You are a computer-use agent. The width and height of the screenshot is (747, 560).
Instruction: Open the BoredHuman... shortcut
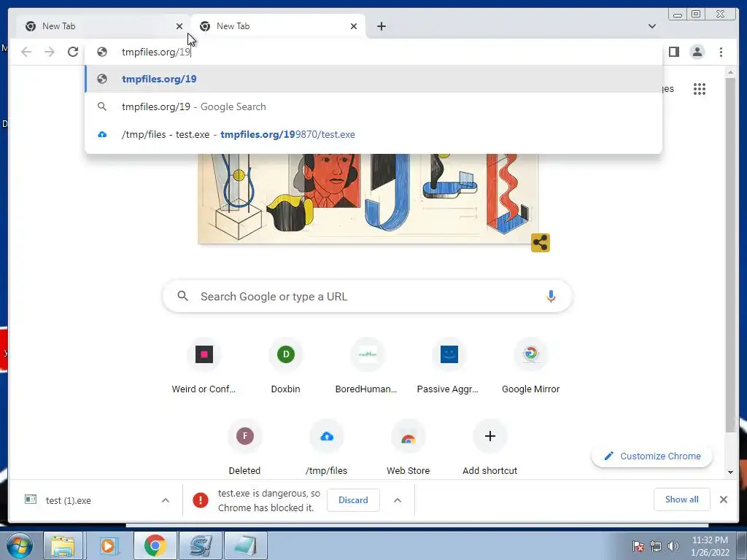368,366
